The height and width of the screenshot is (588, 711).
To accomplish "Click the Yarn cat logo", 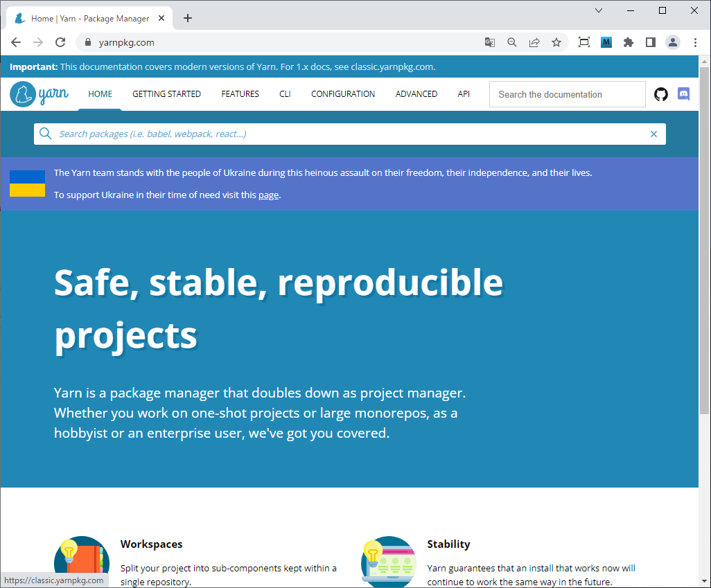I will pos(39,93).
